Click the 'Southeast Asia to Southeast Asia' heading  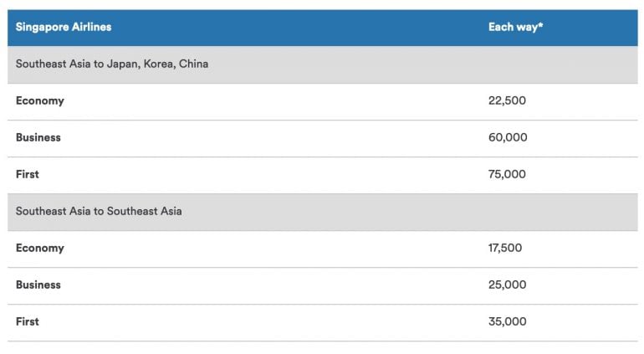99,211
